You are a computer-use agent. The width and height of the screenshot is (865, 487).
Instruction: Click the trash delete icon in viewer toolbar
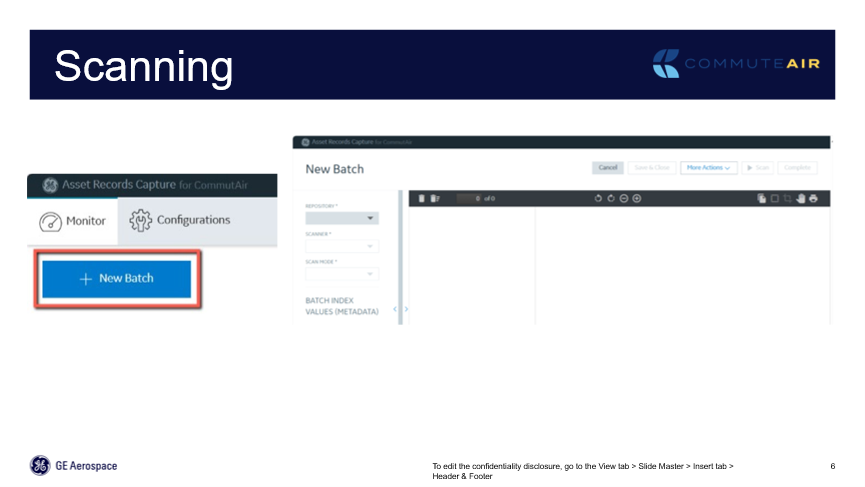point(422,198)
